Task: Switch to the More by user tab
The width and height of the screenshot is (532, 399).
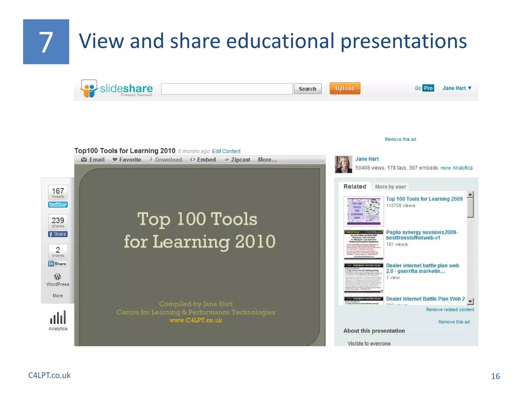Action: [390, 187]
